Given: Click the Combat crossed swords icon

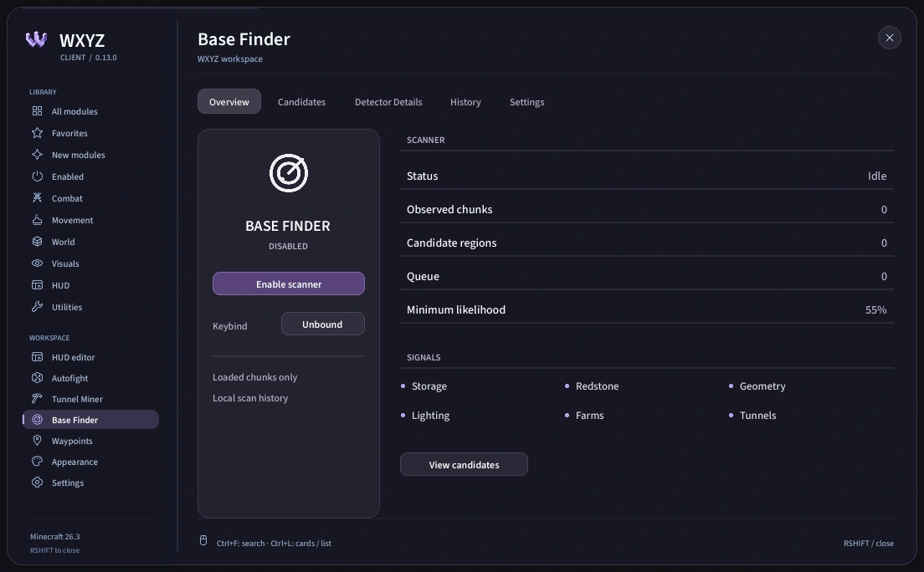Looking at the screenshot, I should click(x=37, y=198).
